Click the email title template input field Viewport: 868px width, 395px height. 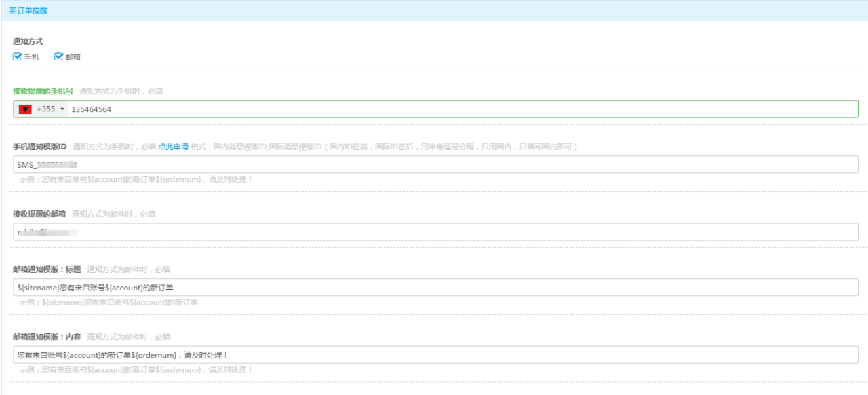[x=434, y=287]
